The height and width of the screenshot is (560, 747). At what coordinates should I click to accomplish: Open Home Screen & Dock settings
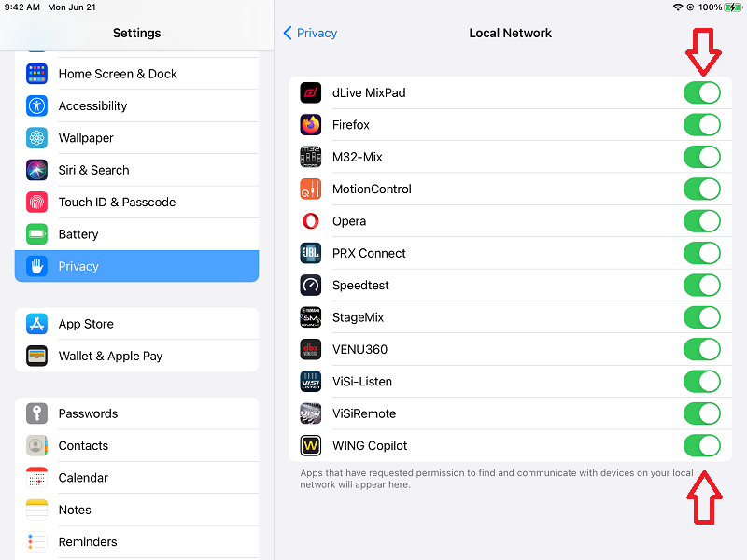(136, 74)
